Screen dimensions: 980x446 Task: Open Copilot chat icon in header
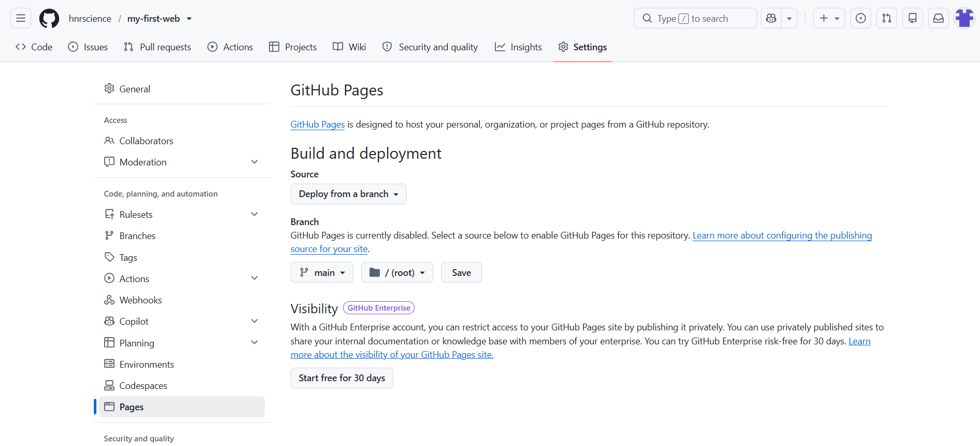tap(771, 18)
